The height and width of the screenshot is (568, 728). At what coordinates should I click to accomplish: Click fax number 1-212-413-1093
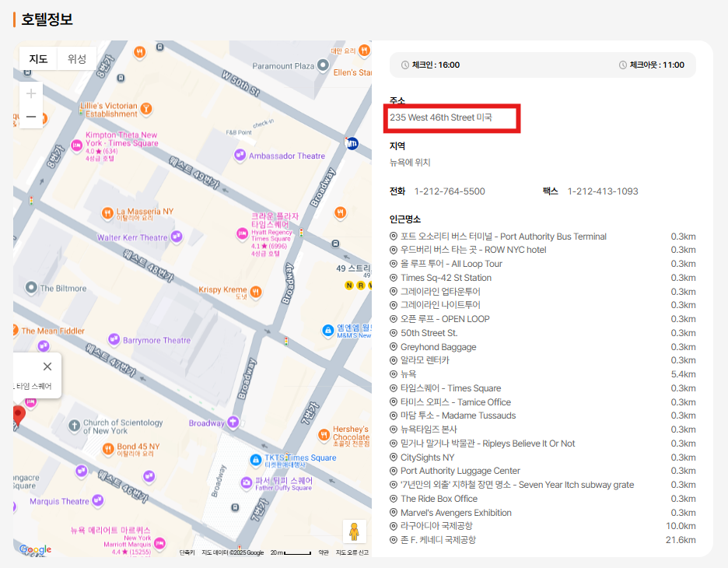603,191
